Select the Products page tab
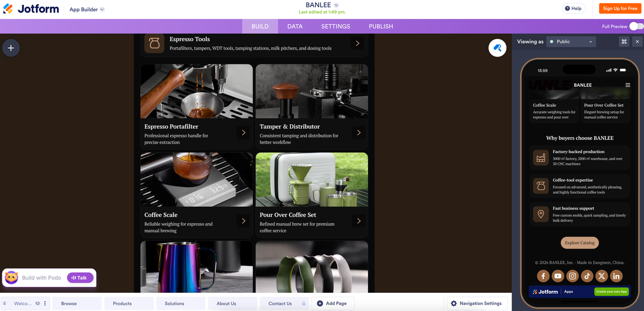This screenshot has width=644, height=311. (128, 303)
